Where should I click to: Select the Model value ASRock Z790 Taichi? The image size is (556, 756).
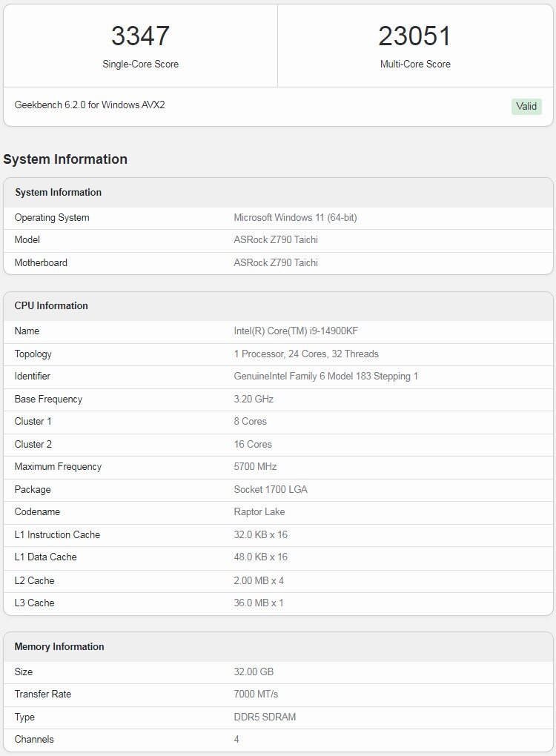(x=276, y=239)
